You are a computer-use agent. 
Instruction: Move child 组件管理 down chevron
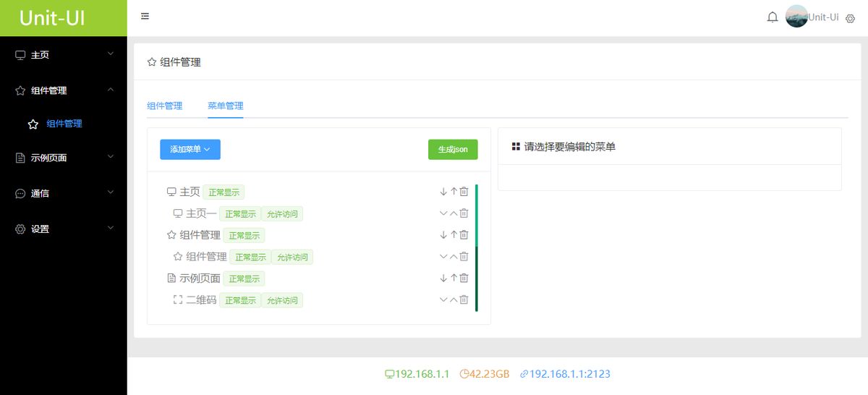tap(443, 256)
